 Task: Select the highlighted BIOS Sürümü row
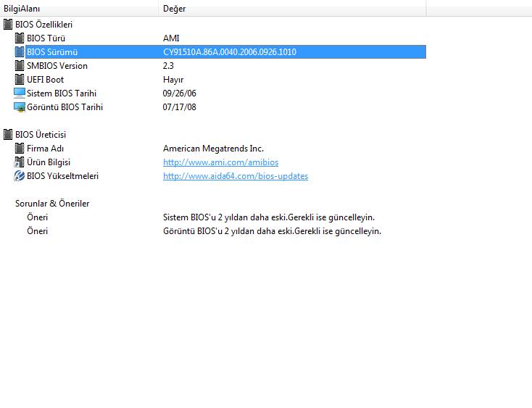(52, 52)
